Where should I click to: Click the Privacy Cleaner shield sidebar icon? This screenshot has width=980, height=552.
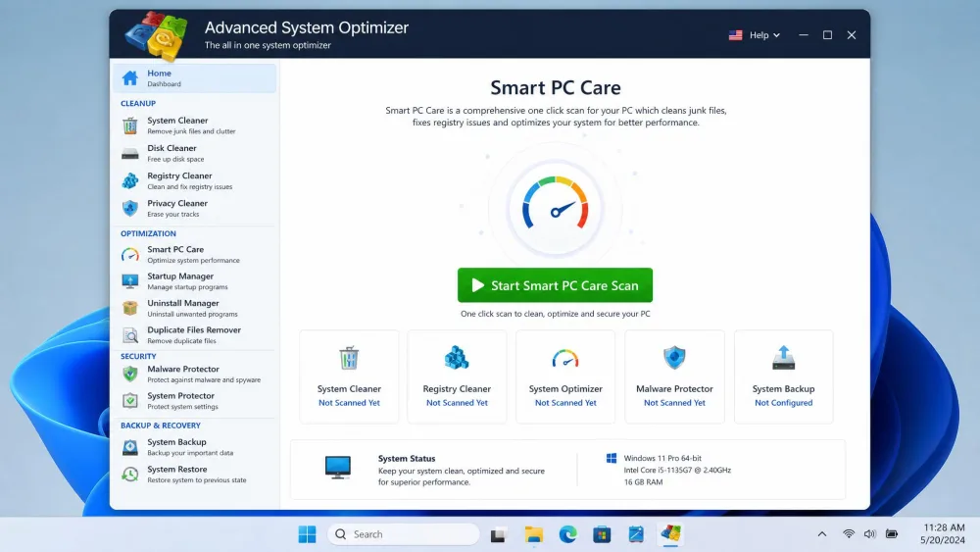pyautogui.click(x=130, y=208)
